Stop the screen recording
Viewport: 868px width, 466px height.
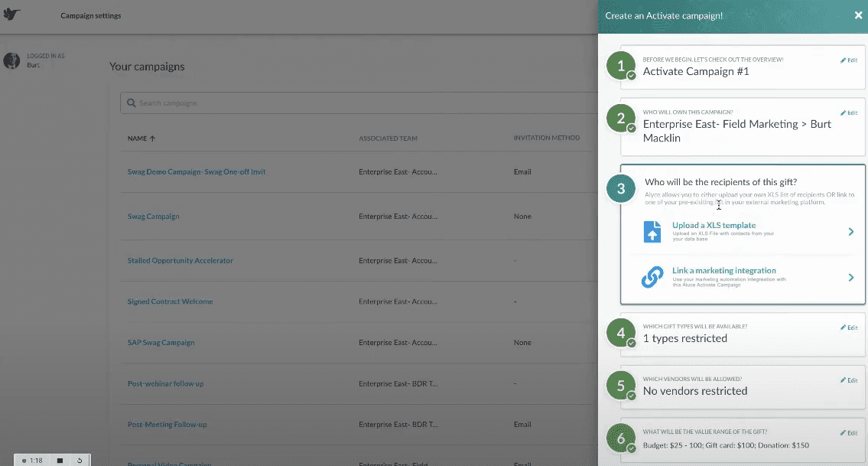60,461
